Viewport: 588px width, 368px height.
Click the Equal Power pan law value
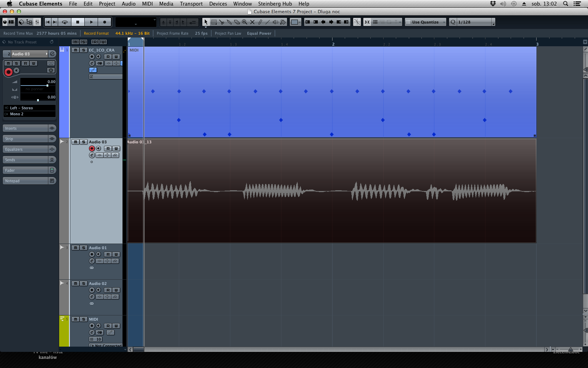pos(259,33)
